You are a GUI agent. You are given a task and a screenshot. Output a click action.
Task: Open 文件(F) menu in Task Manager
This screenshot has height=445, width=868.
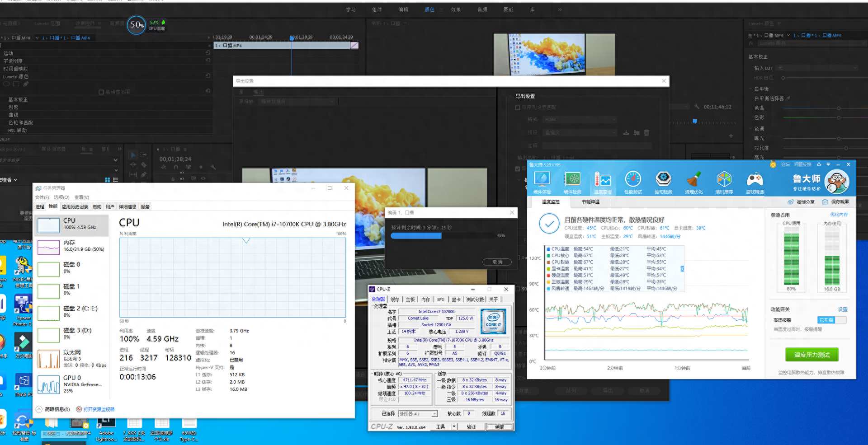point(42,197)
